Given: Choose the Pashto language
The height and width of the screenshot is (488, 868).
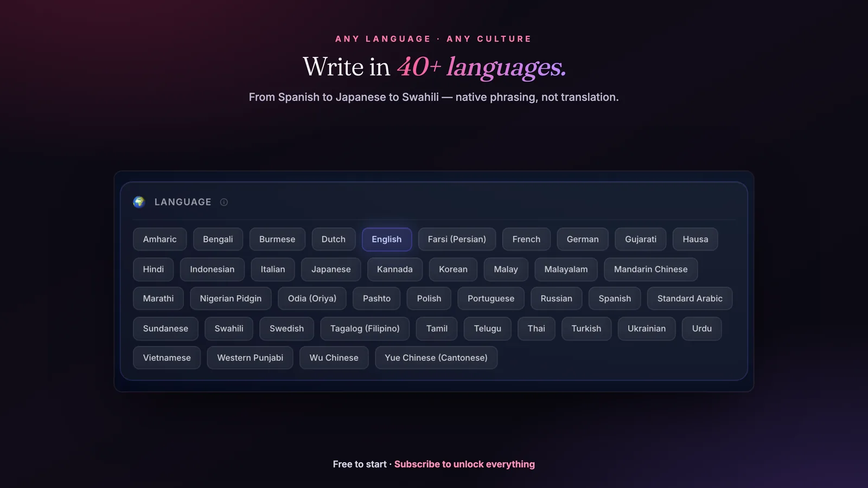Looking at the screenshot, I should [x=376, y=298].
